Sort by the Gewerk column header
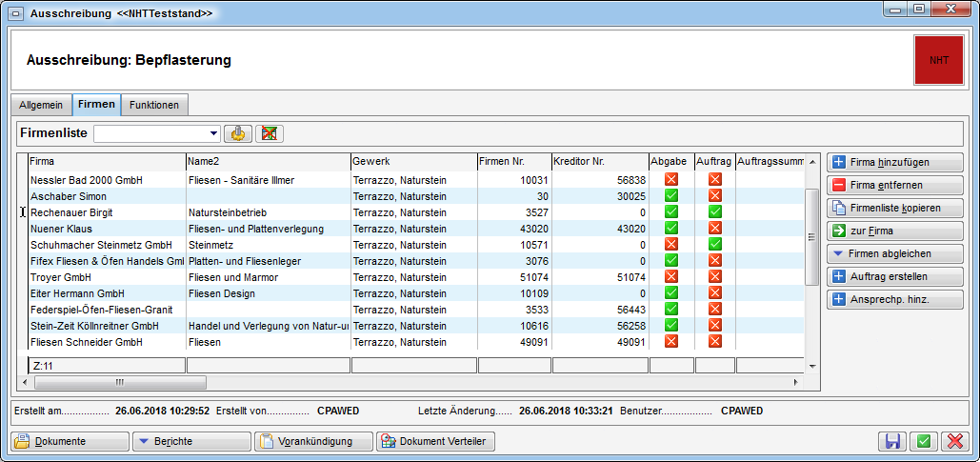This screenshot has width=980, height=462. (x=414, y=162)
